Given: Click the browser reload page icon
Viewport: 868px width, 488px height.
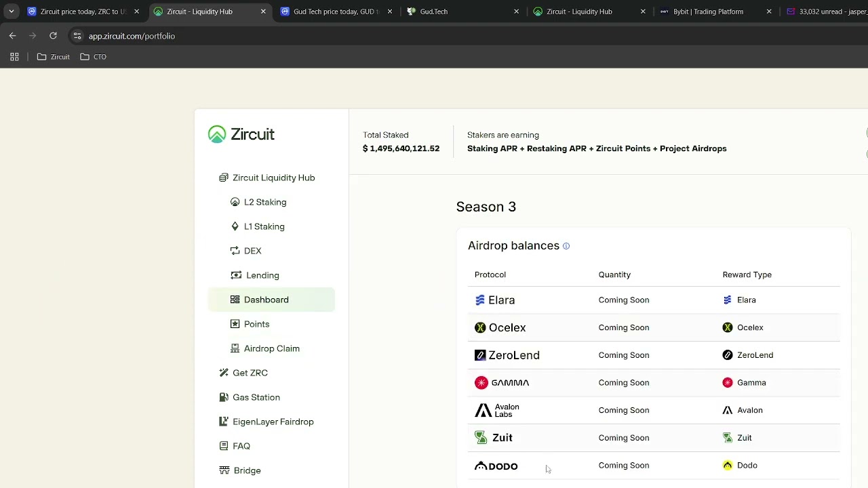Looking at the screenshot, I should (53, 36).
